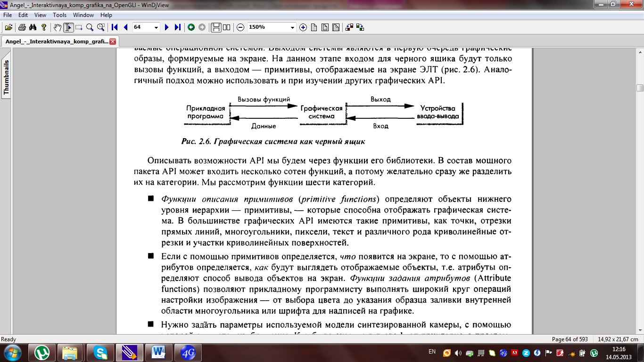This screenshot has height=362, width=644.
Task: Click the yellow question mark help icon
Action: [44, 27]
